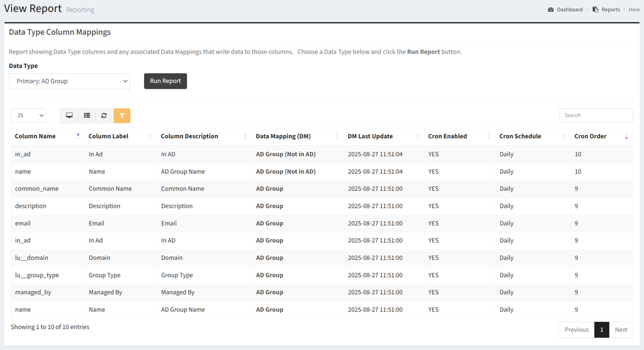
Task: Open the 25 entries page size dropdown
Action: pos(28,116)
